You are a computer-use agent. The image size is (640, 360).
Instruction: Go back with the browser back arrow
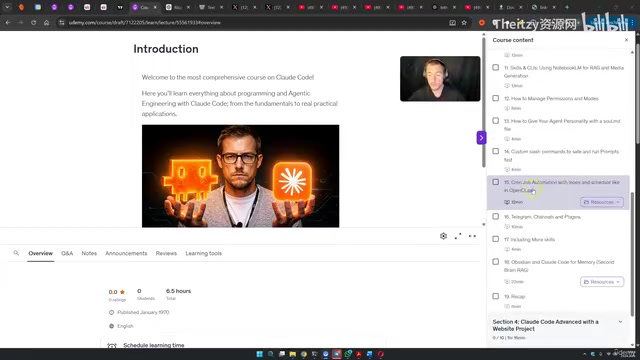8,23
